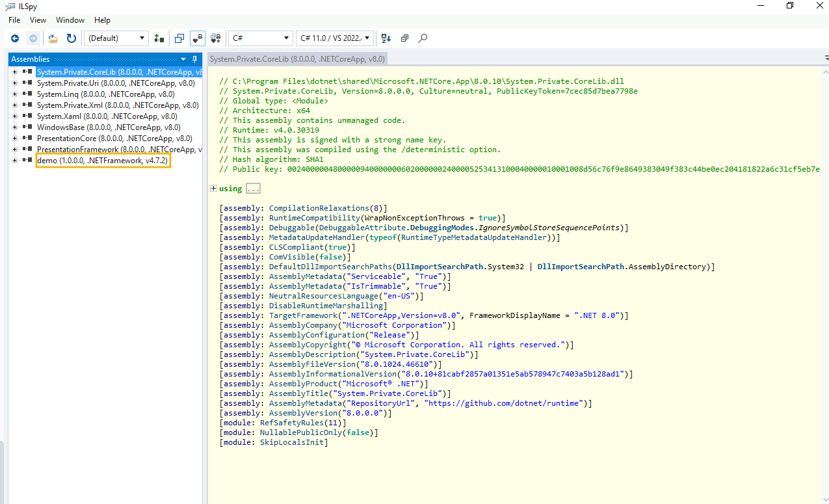Expand the System.Xaml tree node
Screen dimensions: 829x504
(15, 116)
